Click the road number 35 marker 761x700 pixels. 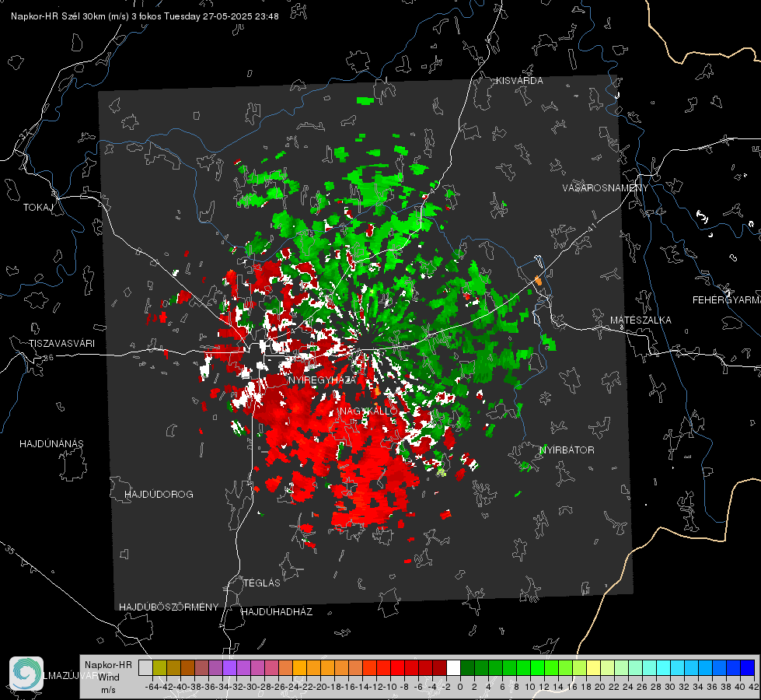click(9, 550)
